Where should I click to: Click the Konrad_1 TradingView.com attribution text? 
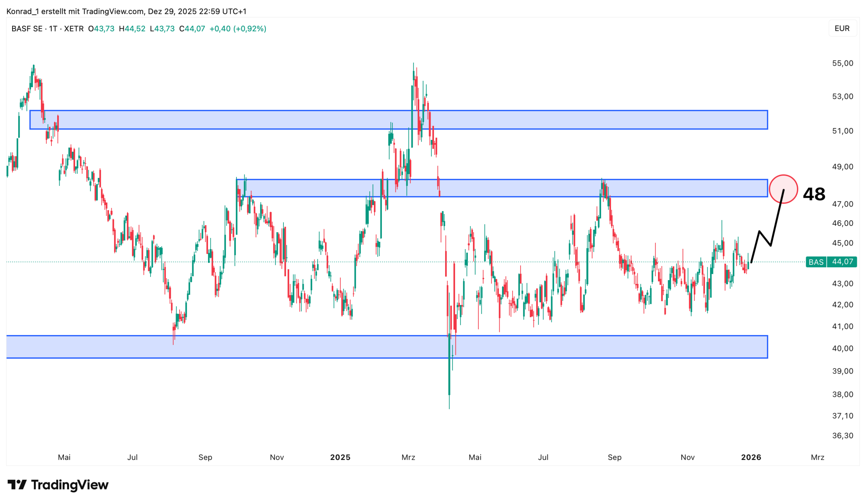coord(126,11)
